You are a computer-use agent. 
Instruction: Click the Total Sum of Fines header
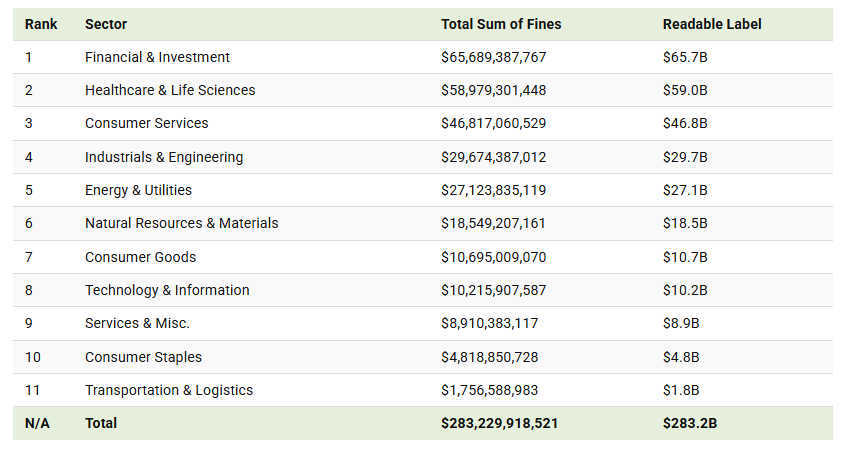(500, 24)
